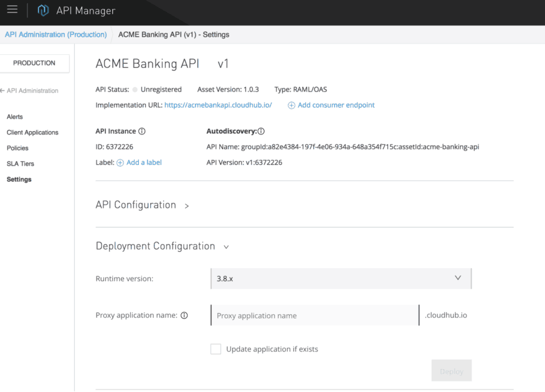Select SLA Tiers in the sidebar
Viewport: 545px width, 392px height.
[21, 163]
